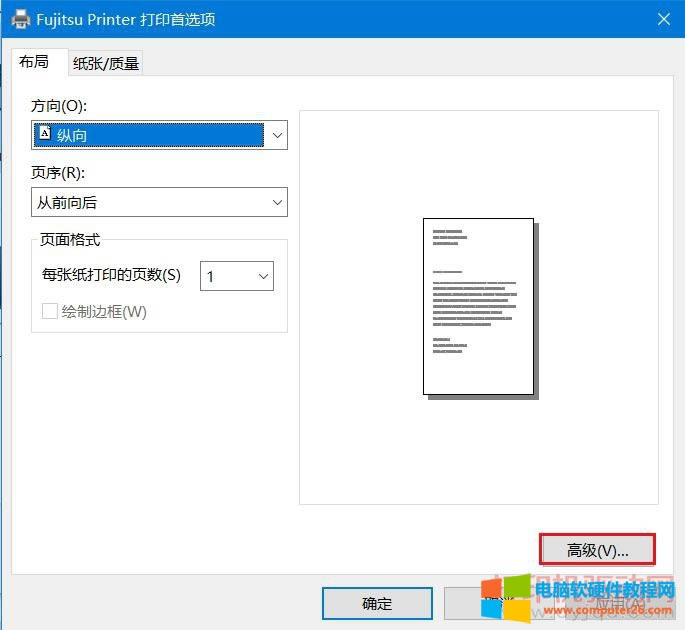Image resolution: width=685 pixels, height=630 pixels.
Task: Click the 从前向后 page order value
Action: click(67, 203)
